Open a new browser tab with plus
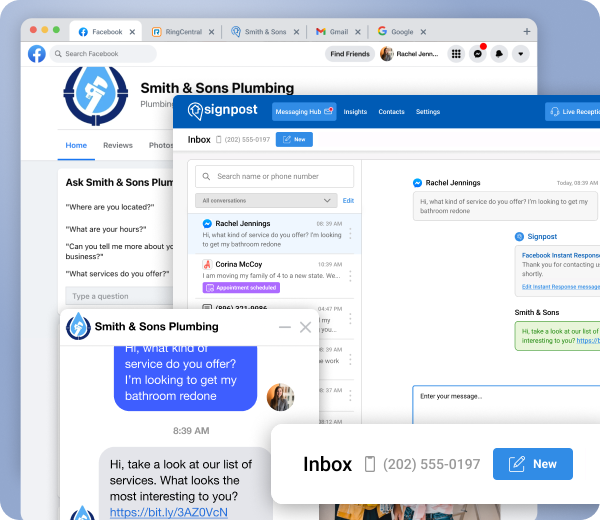 point(527,31)
